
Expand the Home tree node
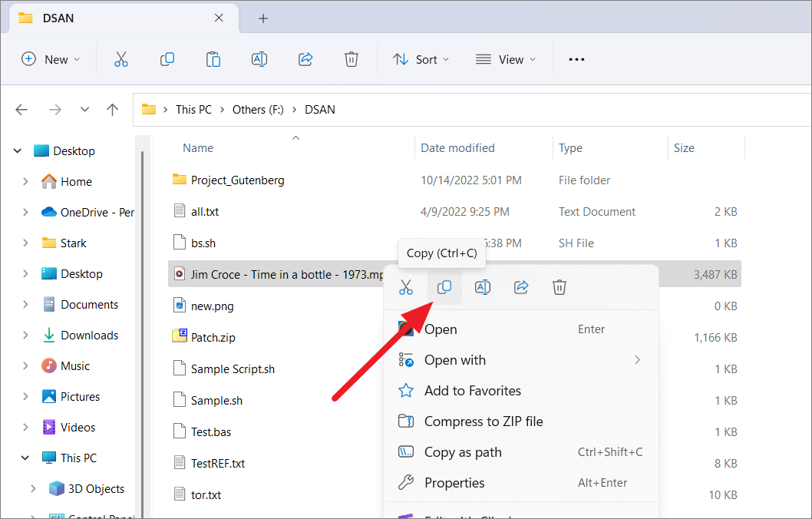point(25,182)
